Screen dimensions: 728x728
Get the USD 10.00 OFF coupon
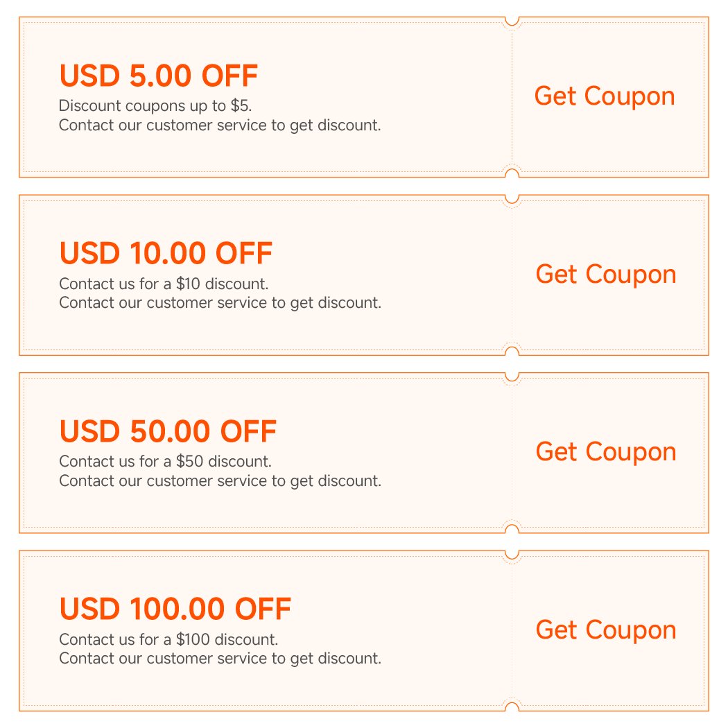tap(605, 275)
